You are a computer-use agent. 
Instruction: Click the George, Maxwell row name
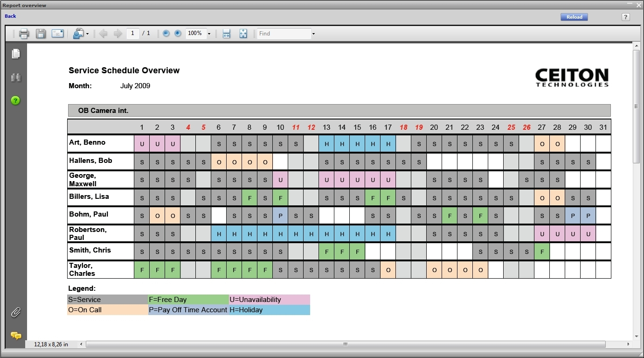point(83,180)
